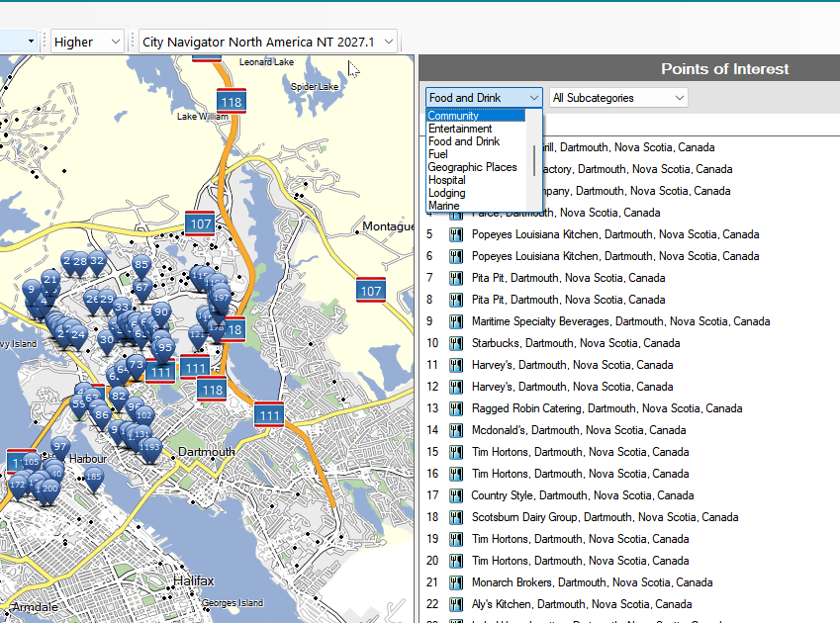
Task: Click map pin numbered 32
Action: (97, 262)
